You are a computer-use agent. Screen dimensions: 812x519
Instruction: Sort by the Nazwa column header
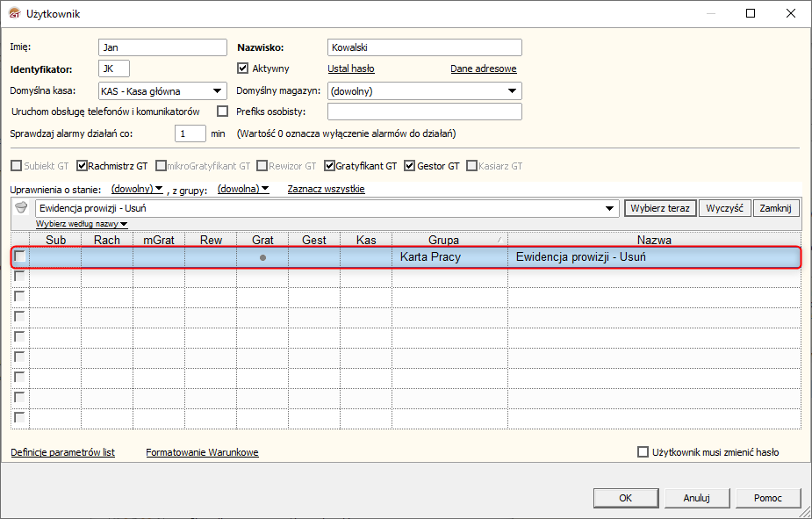pyautogui.click(x=654, y=240)
